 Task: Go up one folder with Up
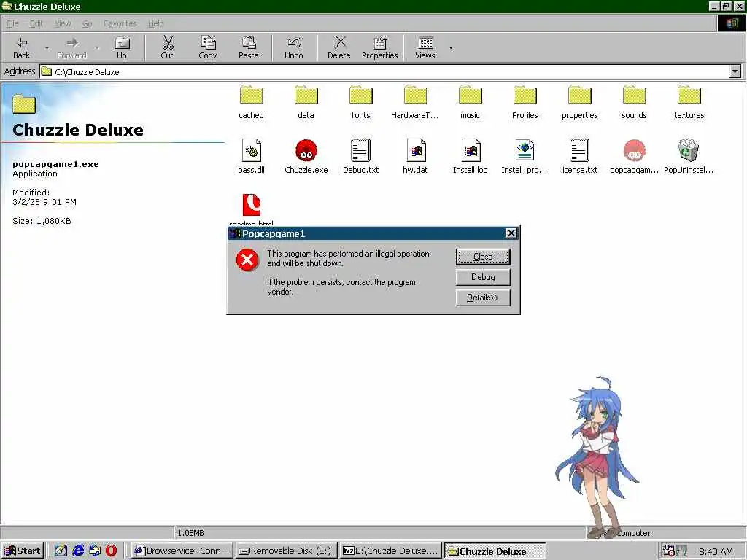point(122,47)
